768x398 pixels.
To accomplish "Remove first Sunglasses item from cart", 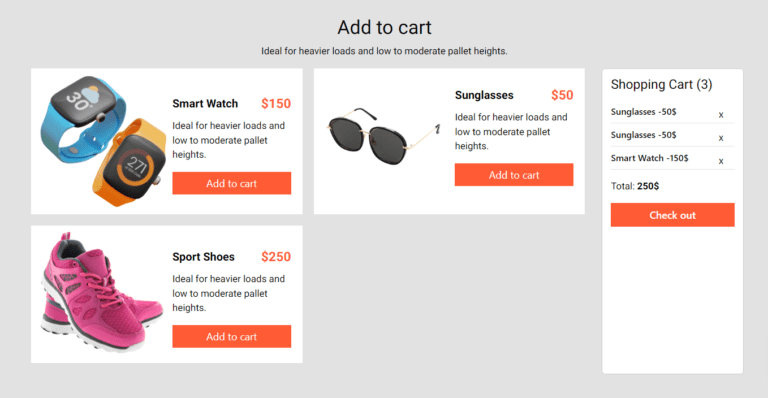I will (720, 115).
